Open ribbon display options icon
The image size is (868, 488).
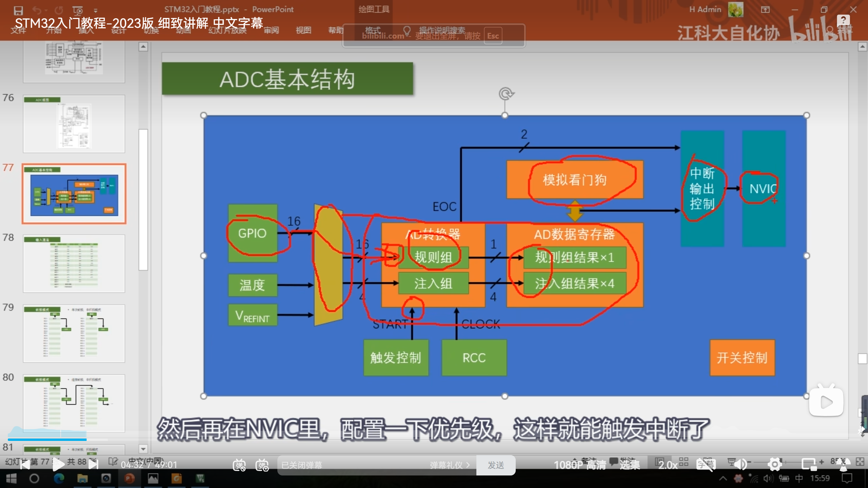tap(765, 9)
